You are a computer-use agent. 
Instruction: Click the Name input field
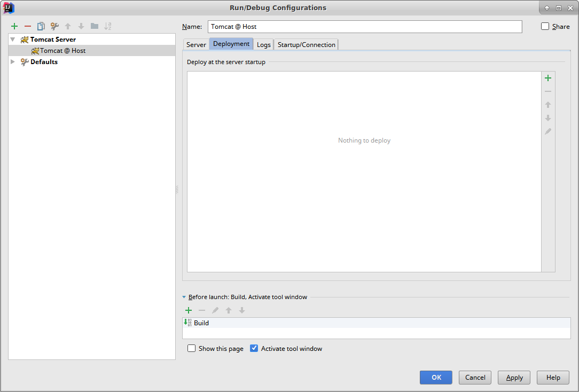point(365,27)
